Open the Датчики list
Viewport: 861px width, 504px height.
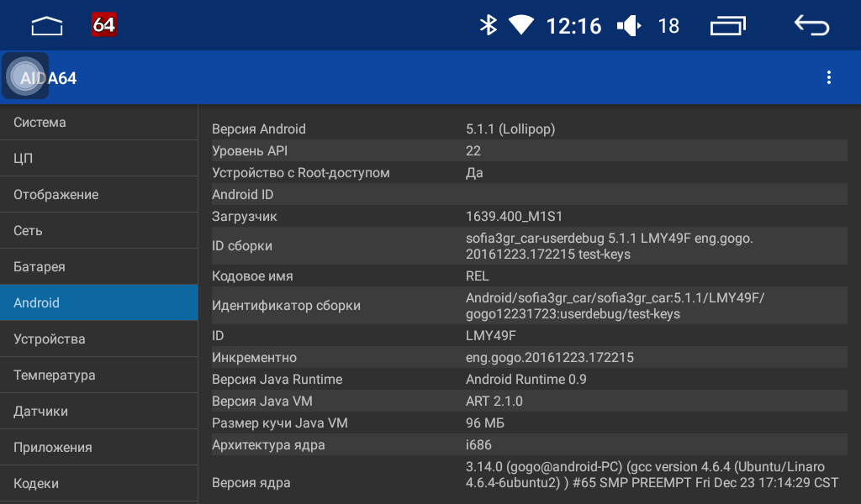coord(98,412)
